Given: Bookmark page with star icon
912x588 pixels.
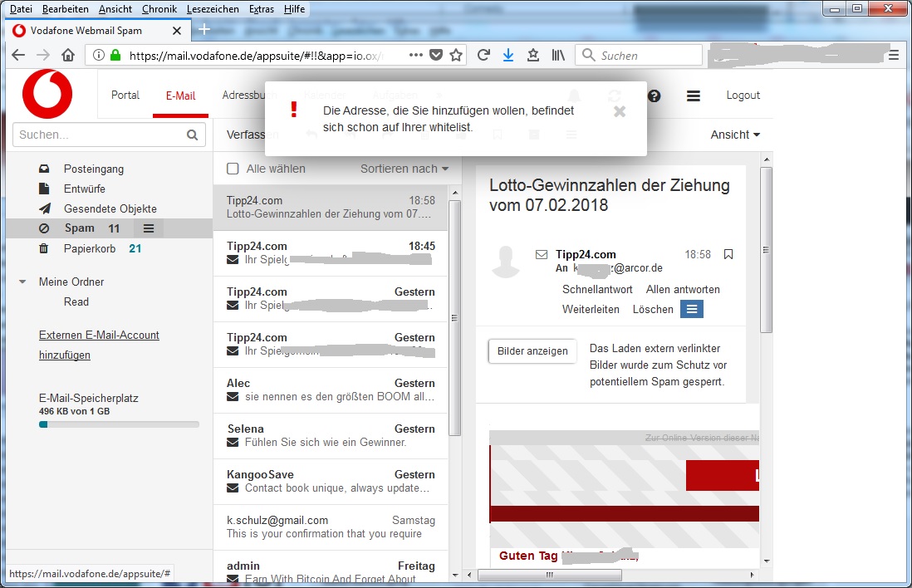Looking at the screenshot, I should 456,56.
